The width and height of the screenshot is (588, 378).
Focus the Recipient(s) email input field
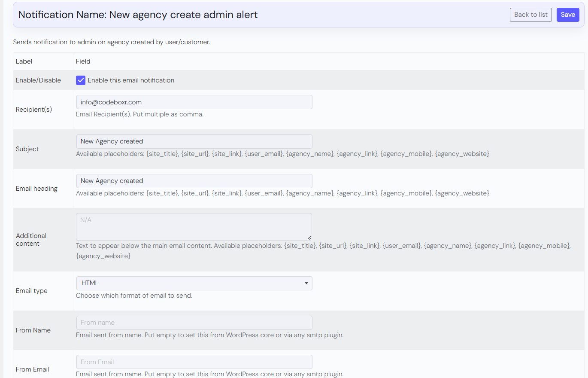pos(194,102)
